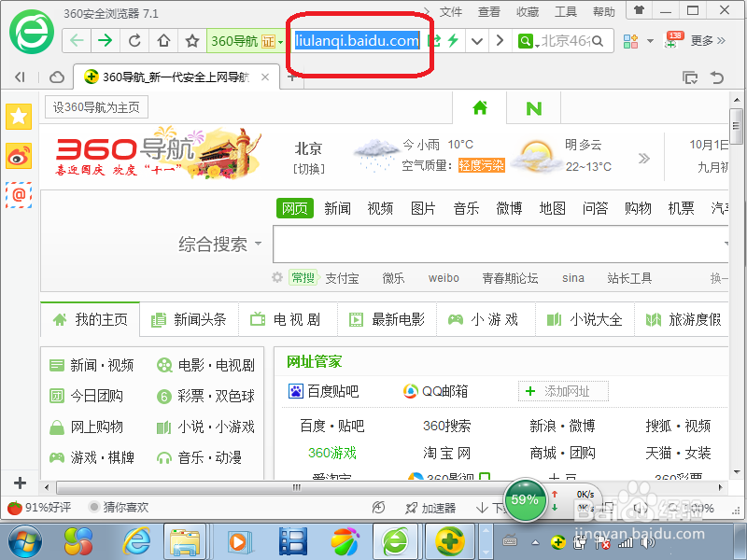Click the 支付宝 frequent search link
The height and width of the screenshot is (560, 747).
(x=342, y=278)
